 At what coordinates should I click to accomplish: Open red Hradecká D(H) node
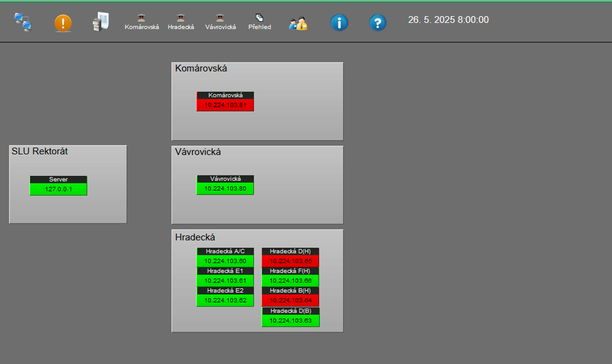[290, 257]
